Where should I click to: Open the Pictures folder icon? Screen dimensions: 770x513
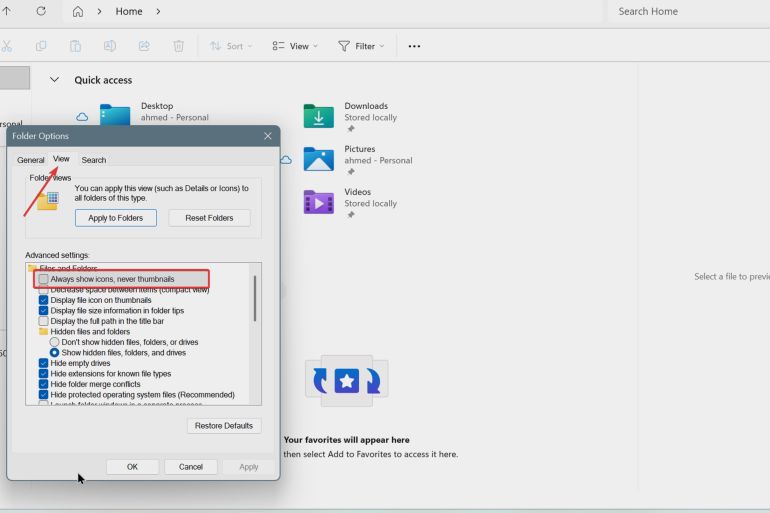pyautogui.click(x=318, y=159)
